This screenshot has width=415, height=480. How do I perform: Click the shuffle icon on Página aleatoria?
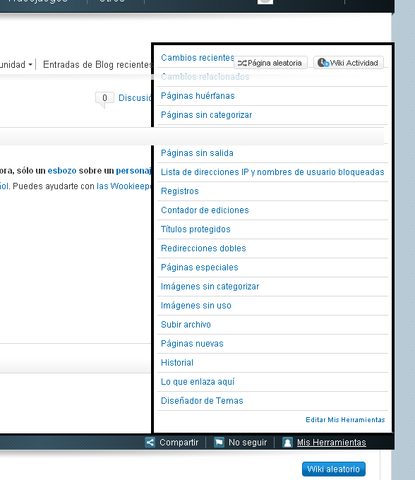(242, 63)
